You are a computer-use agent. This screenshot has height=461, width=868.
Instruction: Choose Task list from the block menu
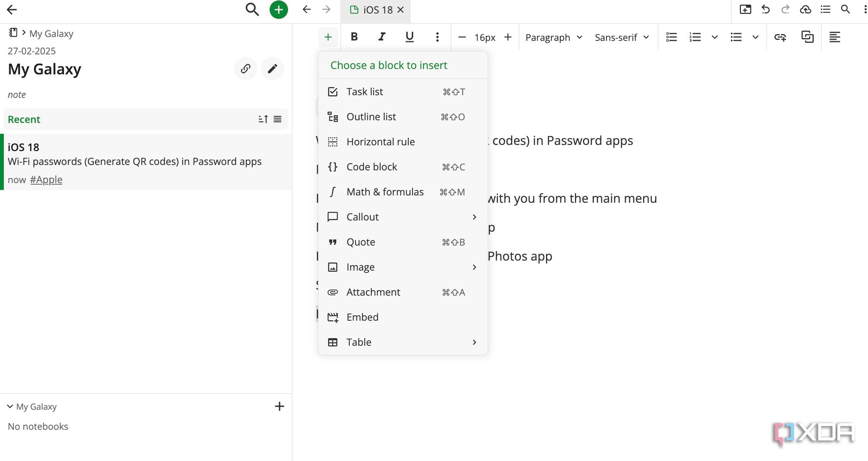click(x=403, y=92)
